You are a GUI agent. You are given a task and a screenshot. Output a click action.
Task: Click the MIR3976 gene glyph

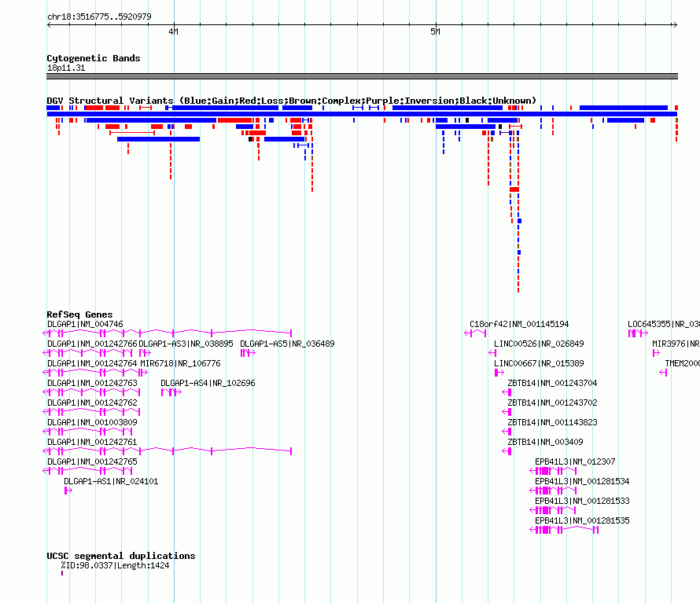pos(656,353)
